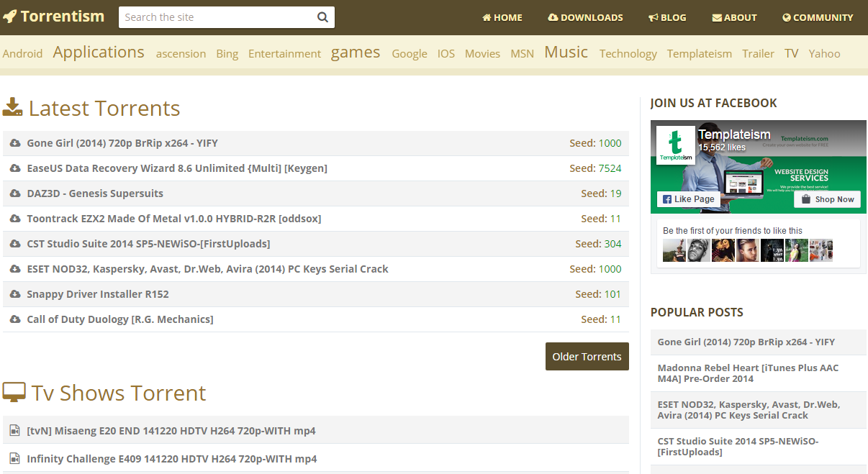Open popular post Madonna Rebel Heart
868x474 pixels.
click(x=748, y=373)
